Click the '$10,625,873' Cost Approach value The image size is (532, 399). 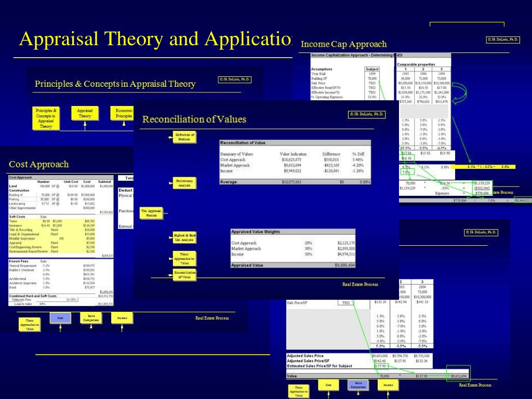[x=291, y=159]
